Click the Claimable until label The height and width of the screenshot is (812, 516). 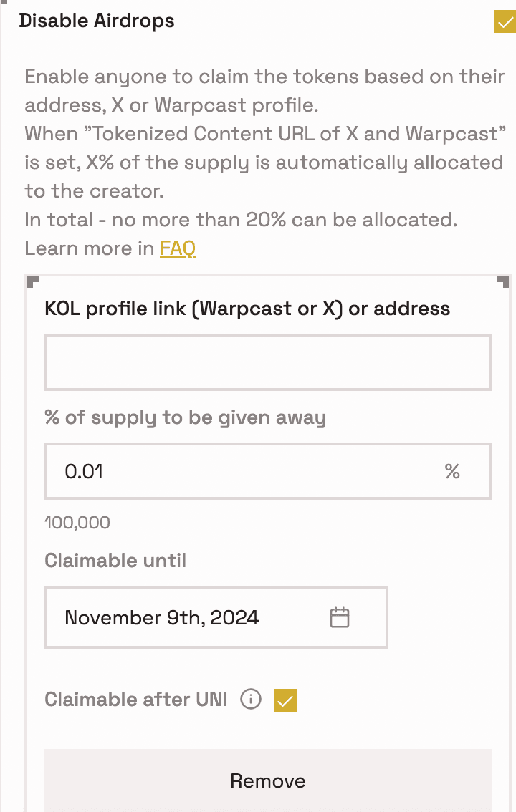115,561
